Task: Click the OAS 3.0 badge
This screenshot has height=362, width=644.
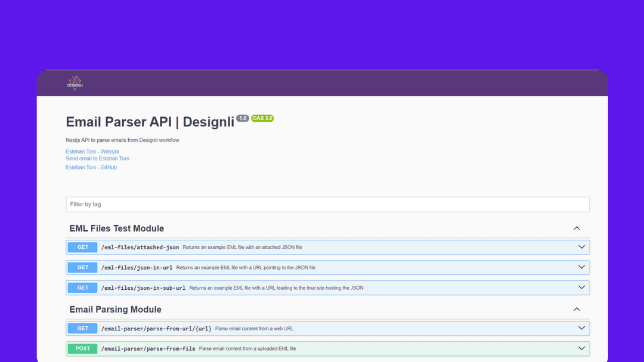Action: 262,118
